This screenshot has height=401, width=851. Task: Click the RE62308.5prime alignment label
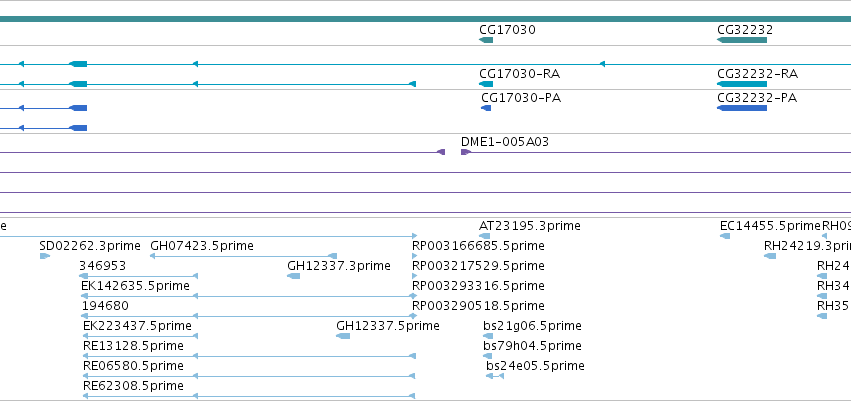coord(134,386)
